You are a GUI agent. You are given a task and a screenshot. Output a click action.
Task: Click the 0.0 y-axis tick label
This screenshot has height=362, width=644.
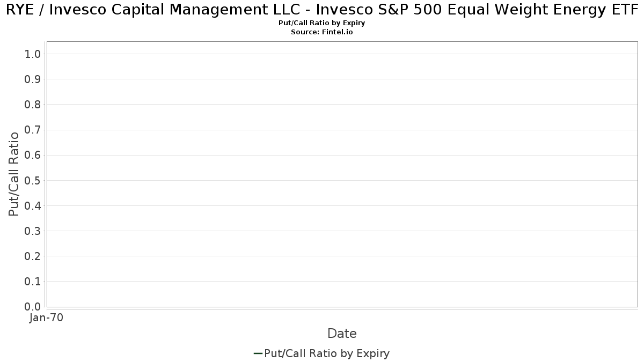click(x=33, y=306)
